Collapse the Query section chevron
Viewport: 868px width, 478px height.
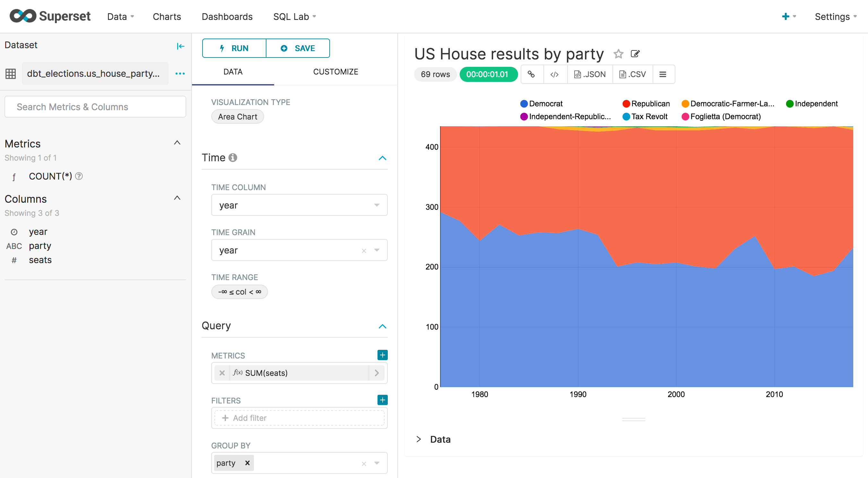(x=382, y=326)
